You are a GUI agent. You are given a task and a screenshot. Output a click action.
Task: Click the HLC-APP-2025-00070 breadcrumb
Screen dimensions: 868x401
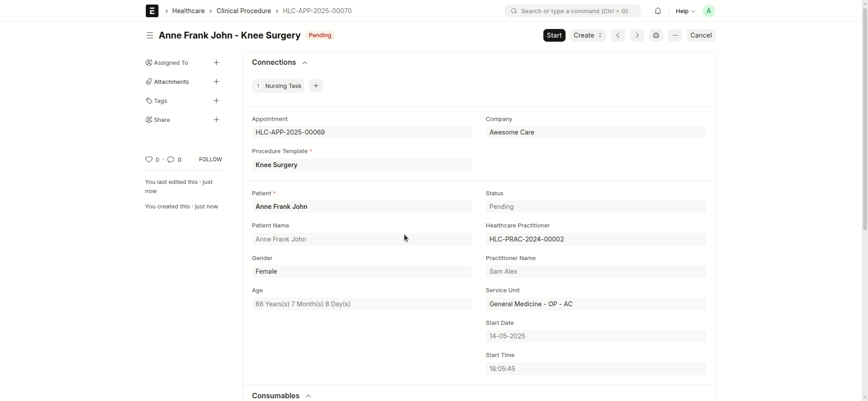pos(317,11)
